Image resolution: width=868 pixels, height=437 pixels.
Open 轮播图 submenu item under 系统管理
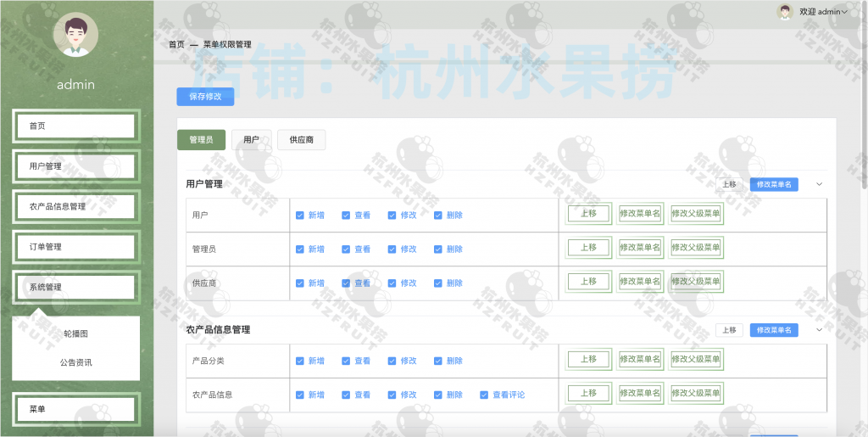point(75,334)
